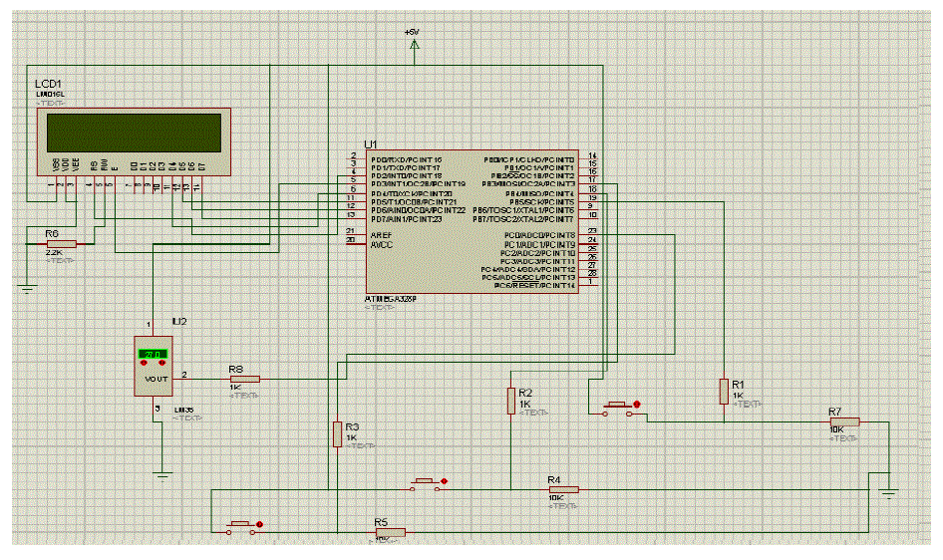Image resolution: width=943 pixels, height=560 pixels.
Task: Select resistor R1 component
Action: coord(724,392)
